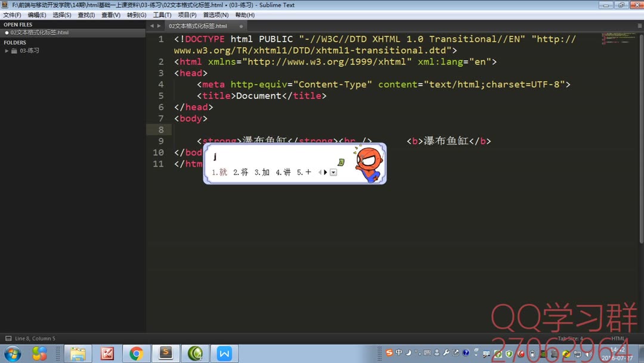Open Microsoft Word from the taskbar
The width and height of the screenshot is (644, 363).
click(224, 353)
